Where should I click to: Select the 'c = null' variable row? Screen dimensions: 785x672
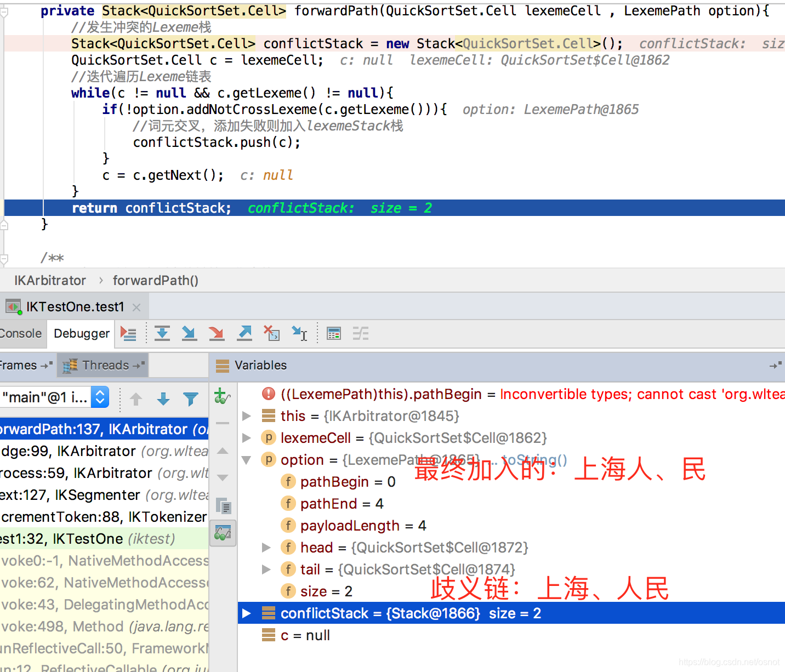pos(511,635)
